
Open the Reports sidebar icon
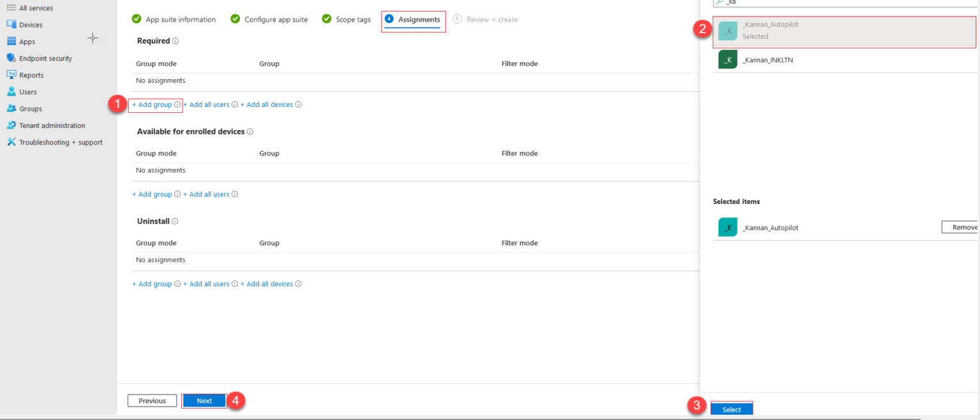coord(11,75)
